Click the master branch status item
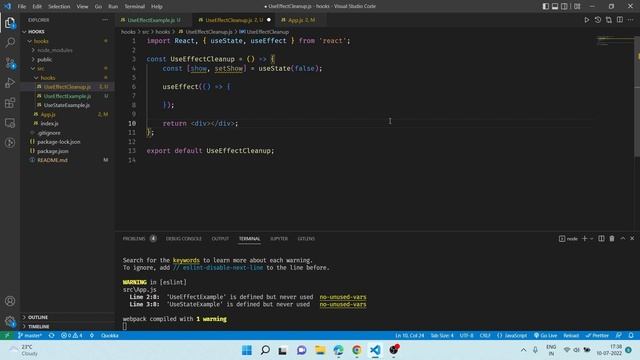Screen dimensions: 640x360 tap(30, 336)
